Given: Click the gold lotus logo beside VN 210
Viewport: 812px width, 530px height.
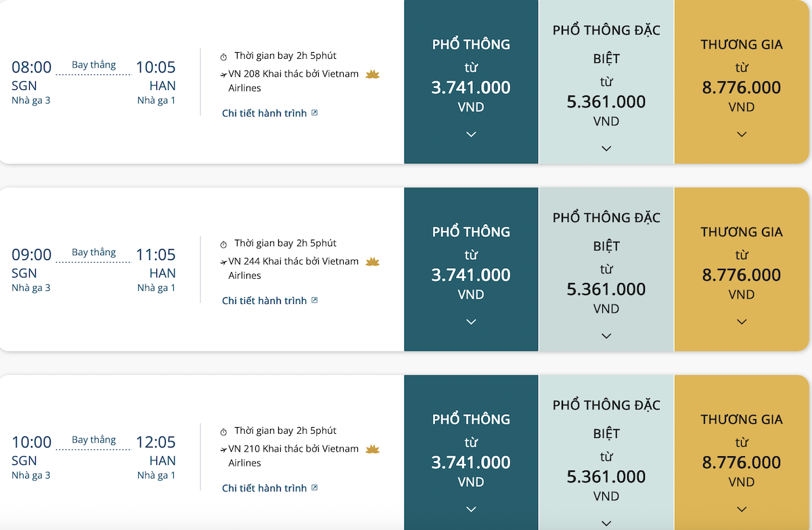Looking at the screenshot, I should pos(372,449).
